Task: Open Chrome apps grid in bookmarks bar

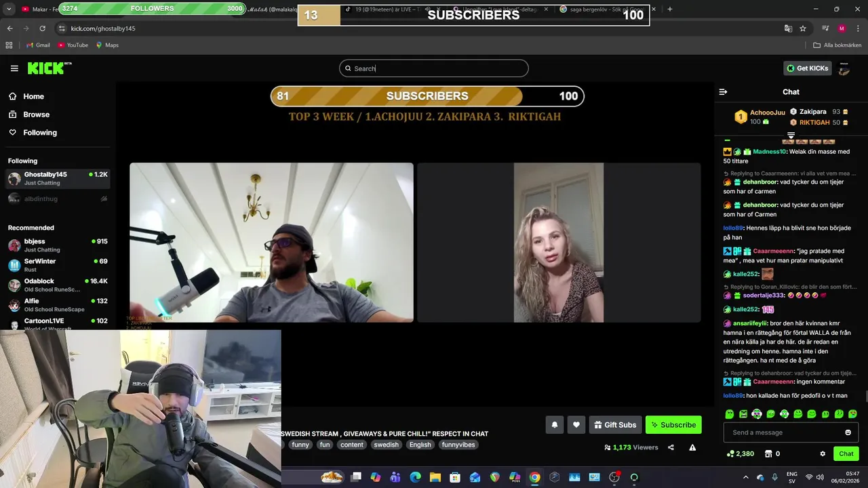Action: [9, 45]
